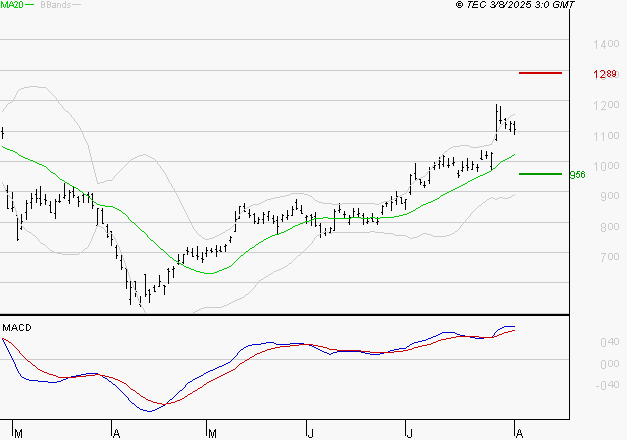Click the 700 price axis label

pos(609,257)
